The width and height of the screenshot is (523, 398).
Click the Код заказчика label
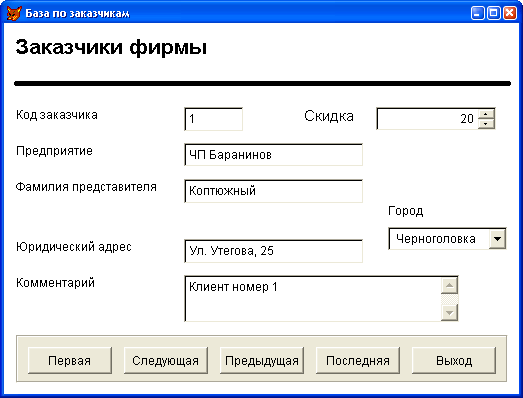[57, 115]
